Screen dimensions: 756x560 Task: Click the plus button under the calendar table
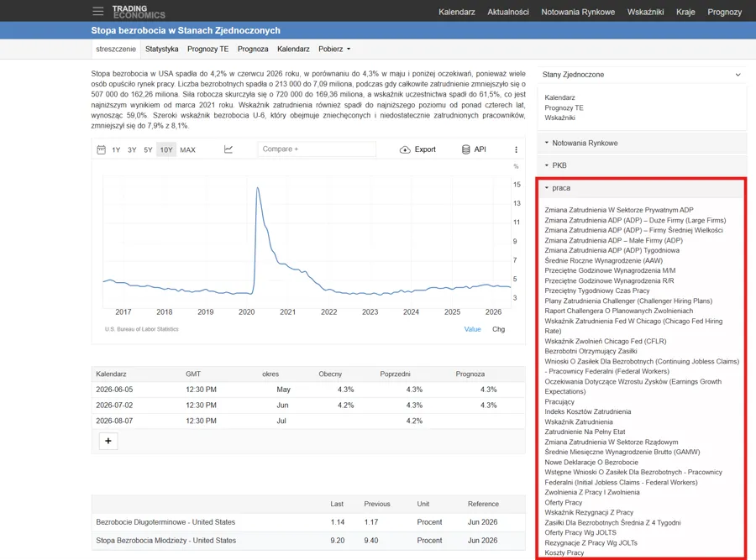point(108,441)
